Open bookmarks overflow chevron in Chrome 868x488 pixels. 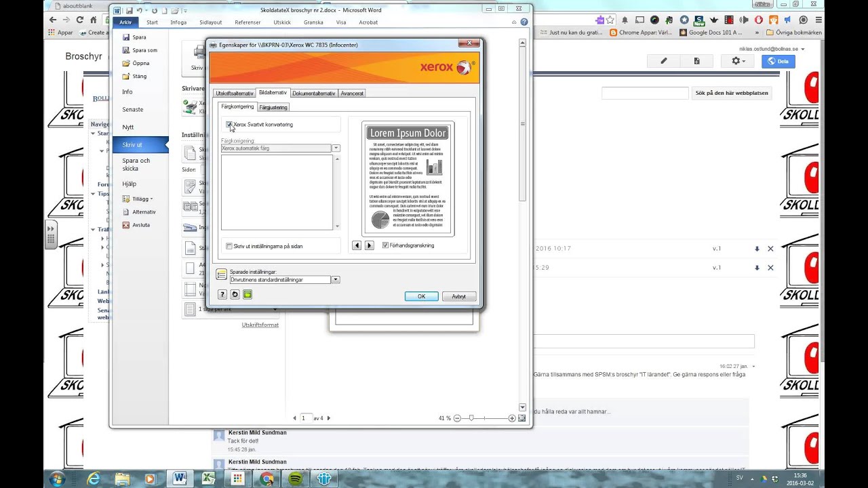point(756,32)
